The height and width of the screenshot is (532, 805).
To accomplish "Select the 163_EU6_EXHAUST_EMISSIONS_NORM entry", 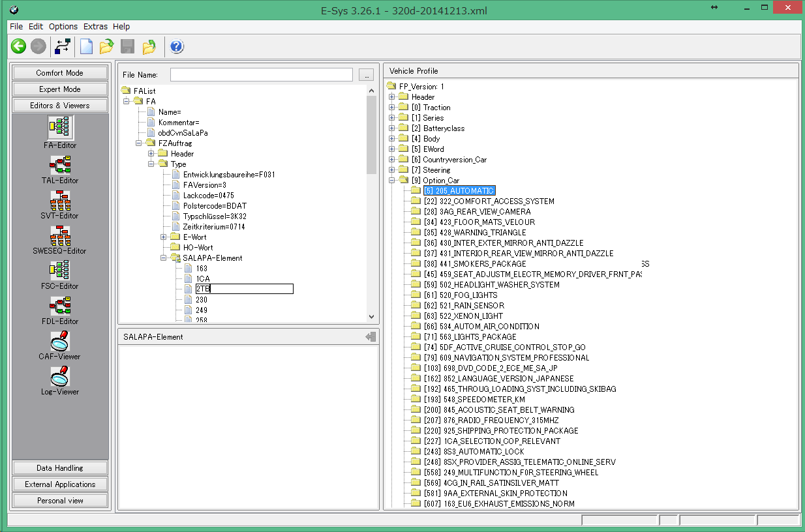I will 498,504.
